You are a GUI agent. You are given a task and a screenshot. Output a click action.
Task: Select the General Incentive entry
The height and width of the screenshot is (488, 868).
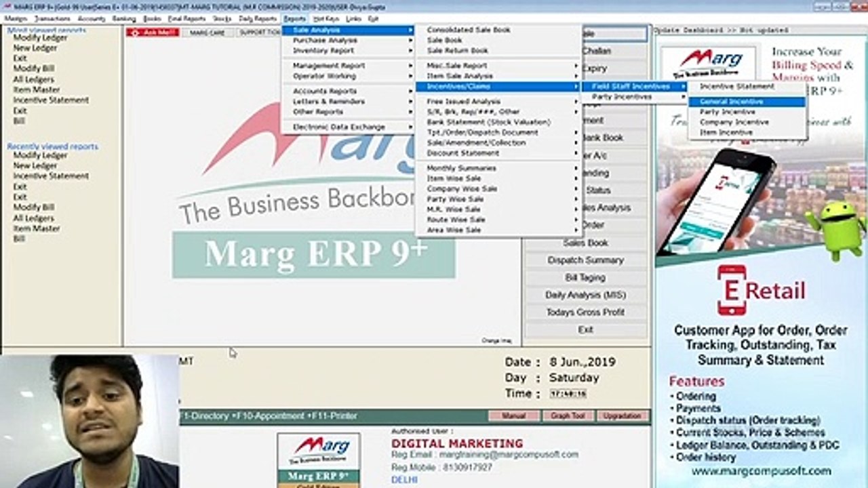[x=747, y=102]
